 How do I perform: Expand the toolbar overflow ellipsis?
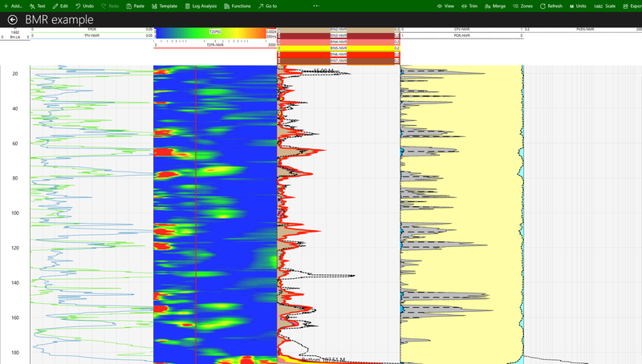pos(316,6)
